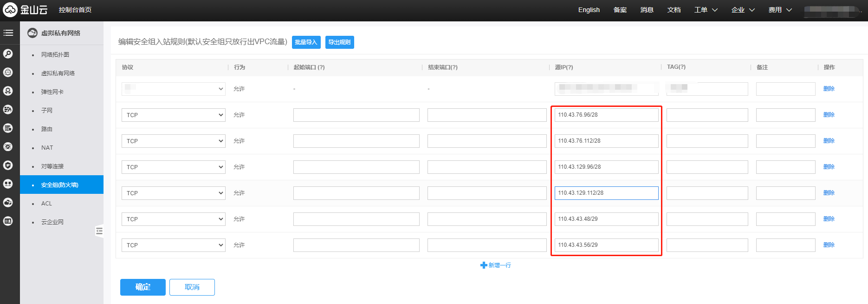
Task: Open protocol dropdown for 110.43.76.96/28 rule
Action: tap(173, 115)
